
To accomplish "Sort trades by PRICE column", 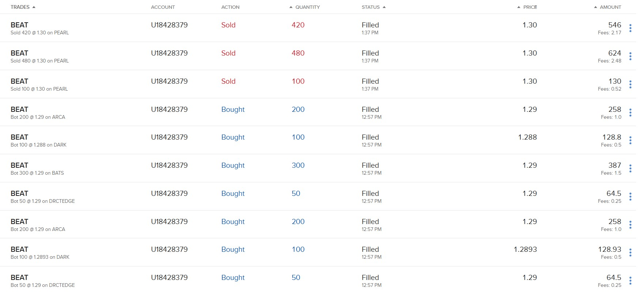I will (530, 7).
